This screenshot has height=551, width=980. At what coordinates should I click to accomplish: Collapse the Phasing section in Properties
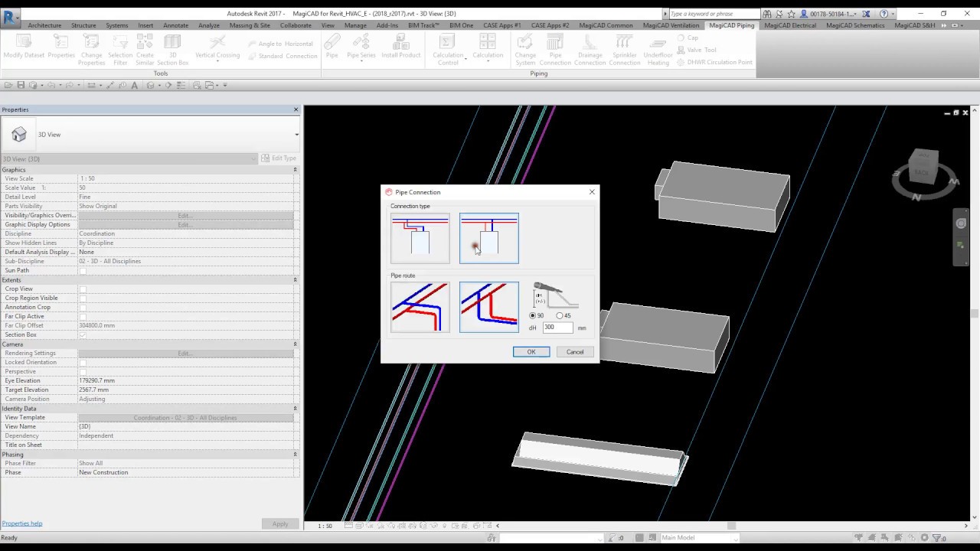[x=296, y=455]
